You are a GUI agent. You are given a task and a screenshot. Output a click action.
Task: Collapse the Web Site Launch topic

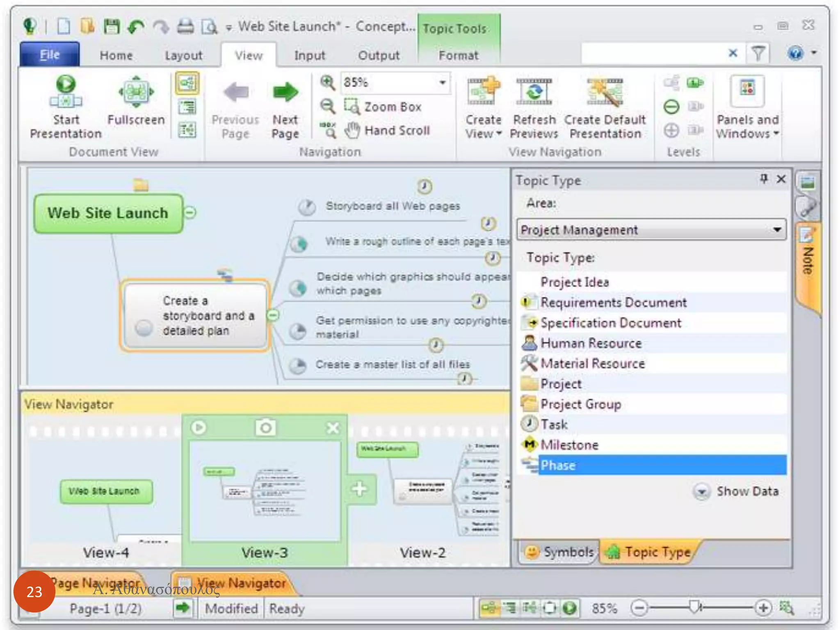click(x=190, y=212)
